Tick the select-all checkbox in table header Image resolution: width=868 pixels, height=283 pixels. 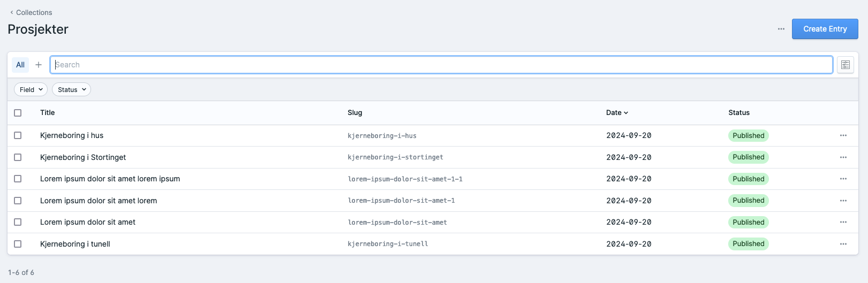tap(18, 113)
